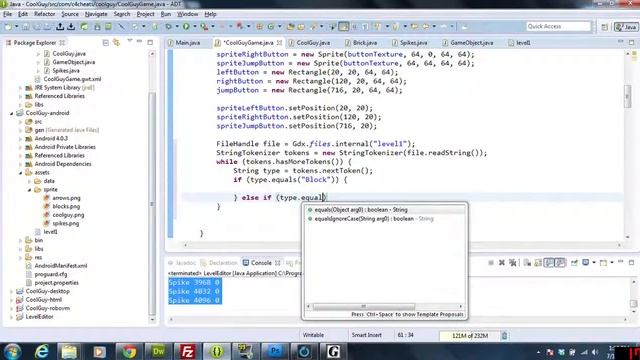Screen dimensions: 640x360
Task: Toggle Scroll Lock in Console toolbar
Action: pyautogui.click(x=538, y=262)
